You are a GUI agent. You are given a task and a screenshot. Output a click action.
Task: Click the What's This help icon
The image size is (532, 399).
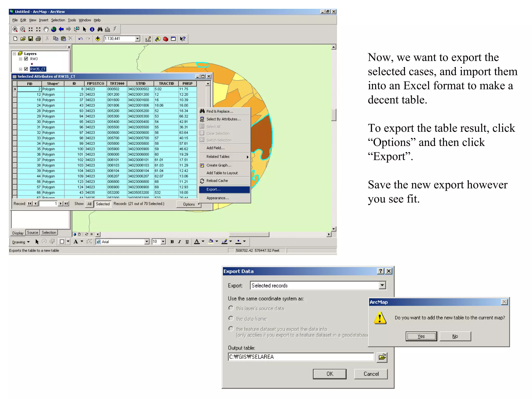tap(183, 39)
